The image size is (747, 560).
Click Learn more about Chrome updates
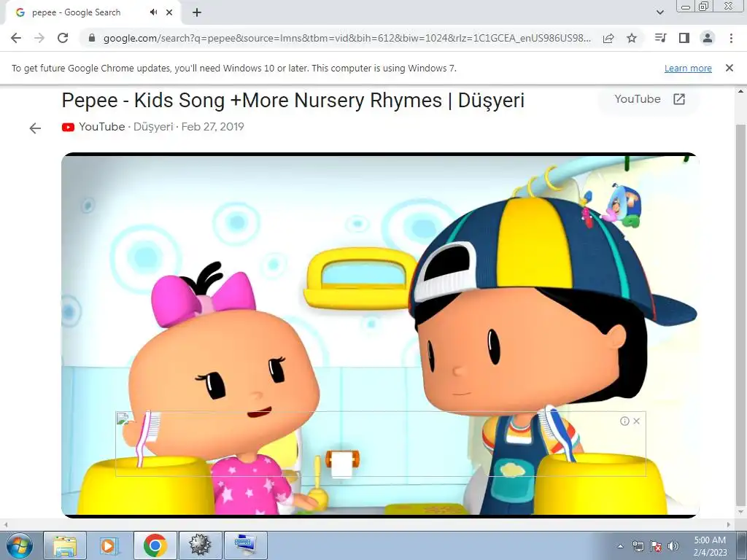(x=688, y=68)
